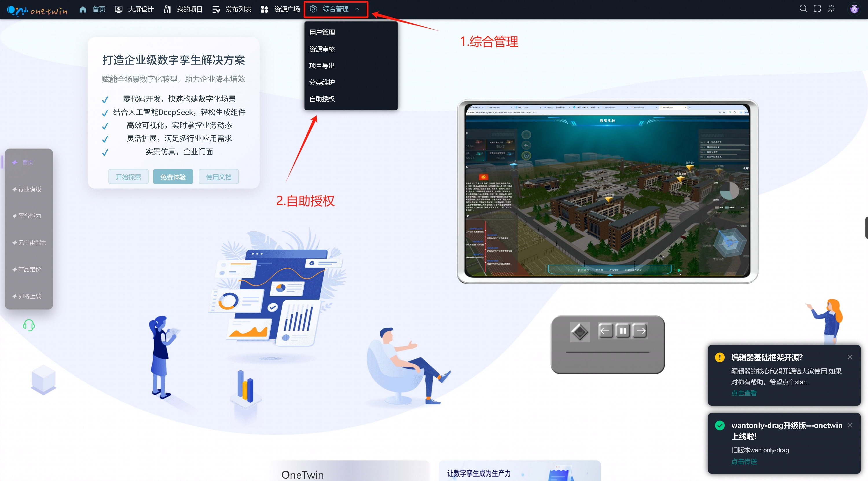
Task: Click the 开始探索 button
Action: click(129, 177)
